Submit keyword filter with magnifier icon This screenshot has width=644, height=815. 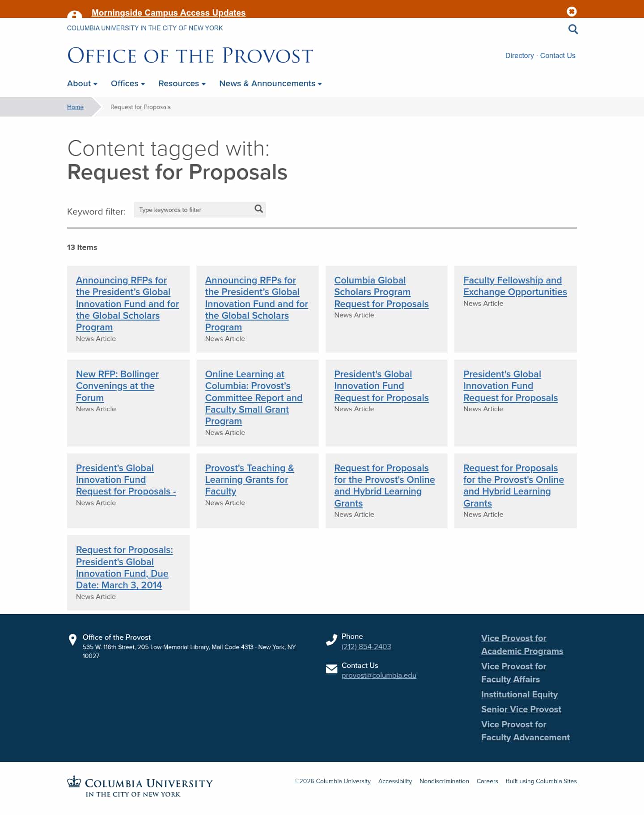click(258, 209)
